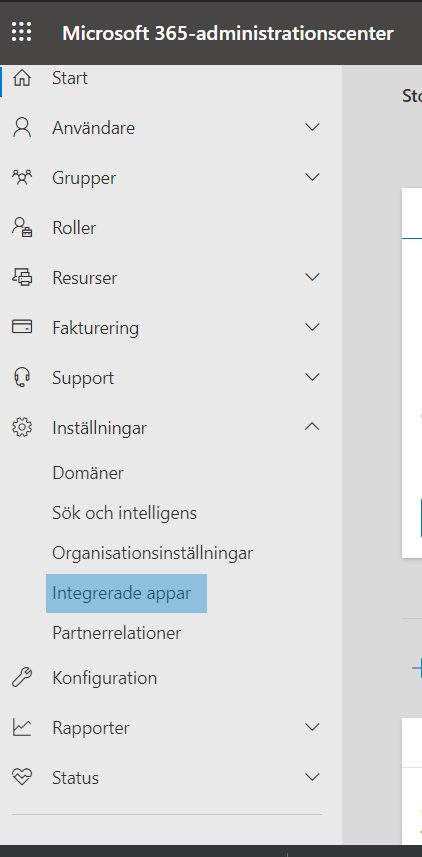Click the Resurser printer icon
Screen dimensions: 422x857
pos(22,278)
